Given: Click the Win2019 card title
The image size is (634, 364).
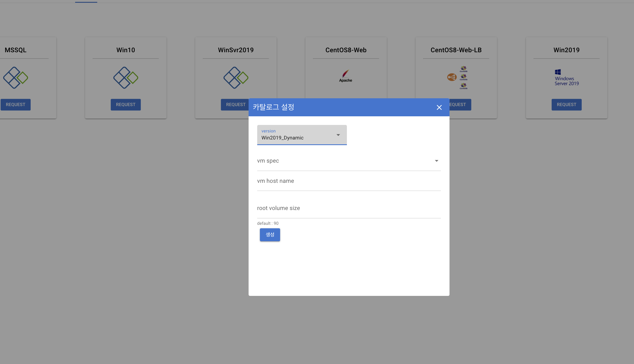Looking at the screenshot, I should click(x=566, y=50).
